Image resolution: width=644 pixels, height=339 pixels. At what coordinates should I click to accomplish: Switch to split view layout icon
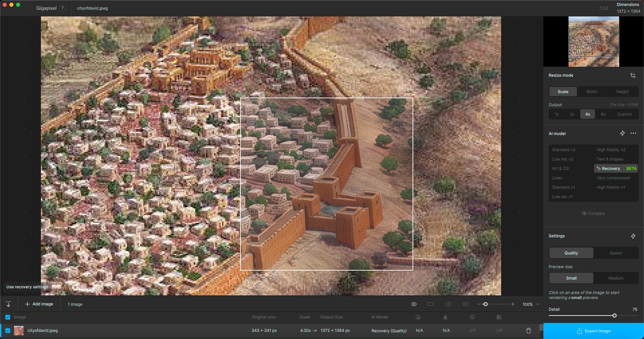448,304
